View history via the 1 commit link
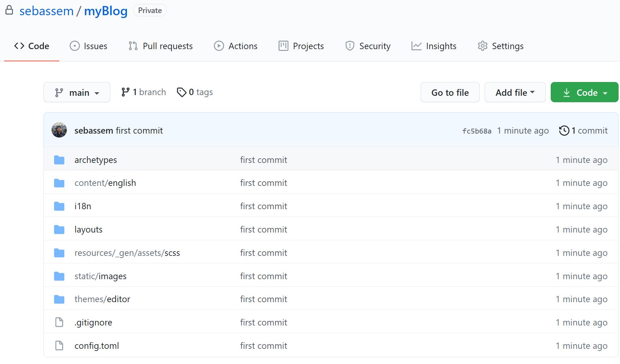The image size is (620, 364). pyautogui.click(x=583, y=130)
